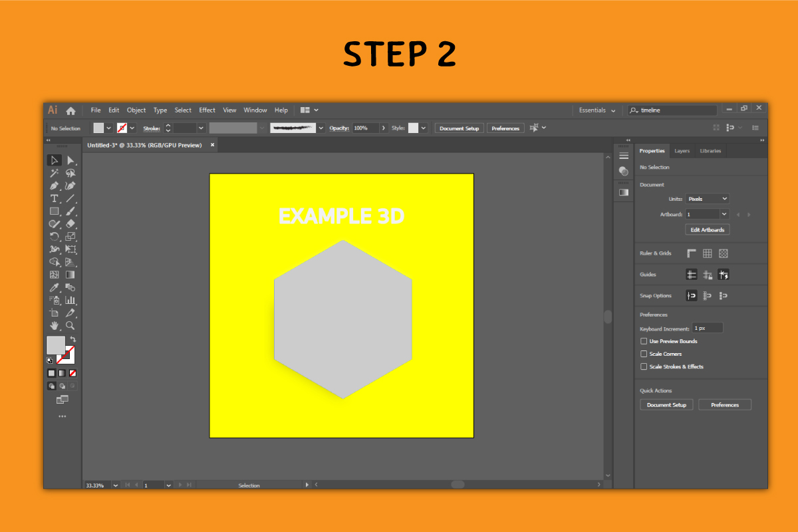This screenshot has width=798, height=532.
Task: Open brush definition dropdown
Action: click(x=321, y=128)
